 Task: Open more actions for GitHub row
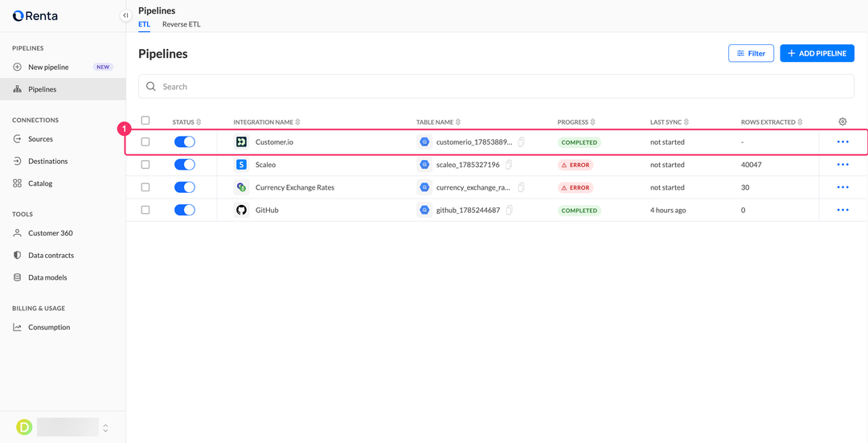point(842,210)
